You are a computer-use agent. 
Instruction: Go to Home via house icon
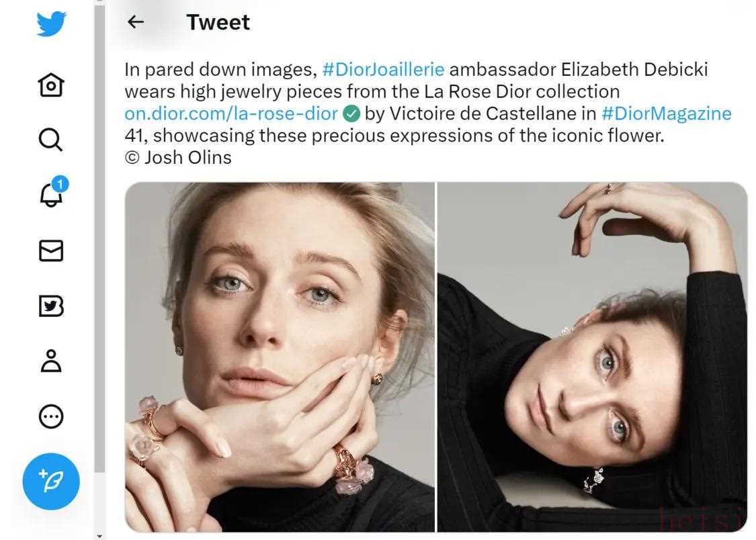(51, 85)
